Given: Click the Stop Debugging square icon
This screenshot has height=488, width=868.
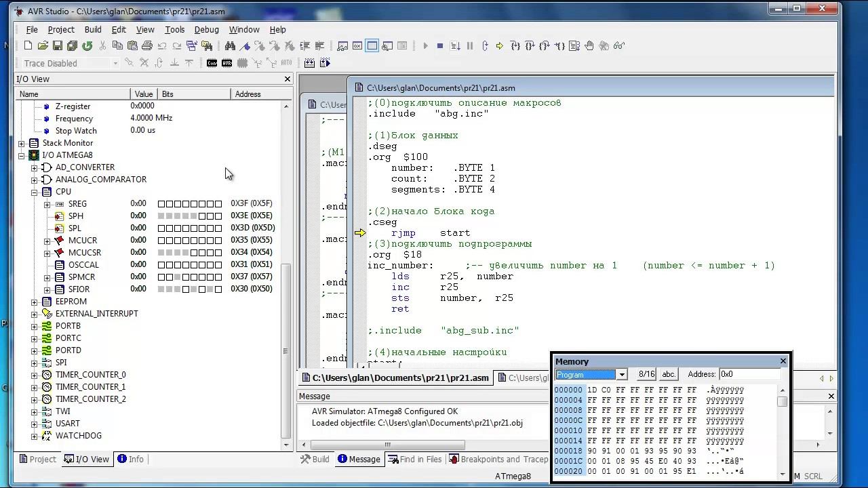Looking at the screenshot, I should [439, 45].
